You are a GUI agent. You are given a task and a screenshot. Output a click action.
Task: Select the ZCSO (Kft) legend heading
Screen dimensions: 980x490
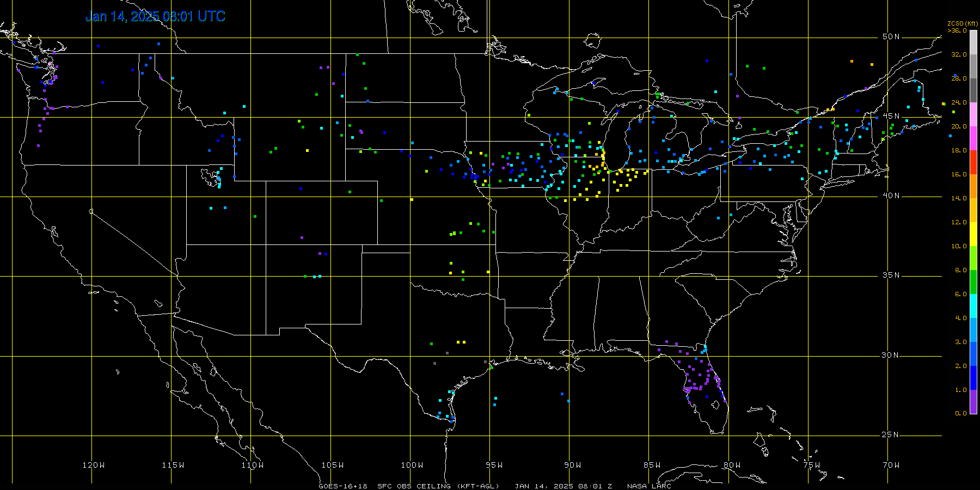[963, 24]
